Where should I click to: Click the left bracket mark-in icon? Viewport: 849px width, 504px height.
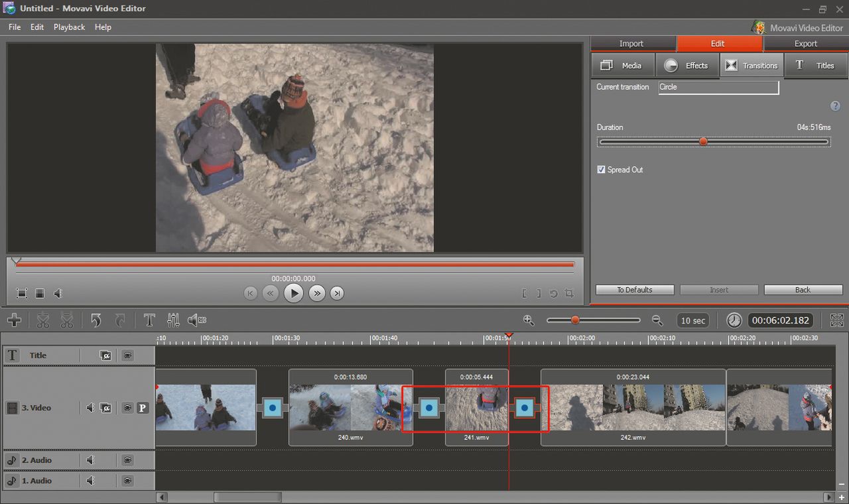(x=525, y=293)
